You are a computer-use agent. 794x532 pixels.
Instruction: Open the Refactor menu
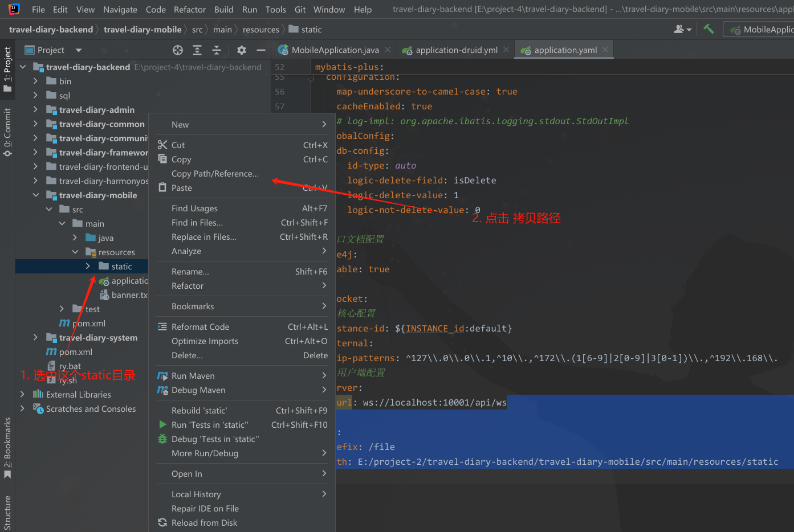(190, 10)
